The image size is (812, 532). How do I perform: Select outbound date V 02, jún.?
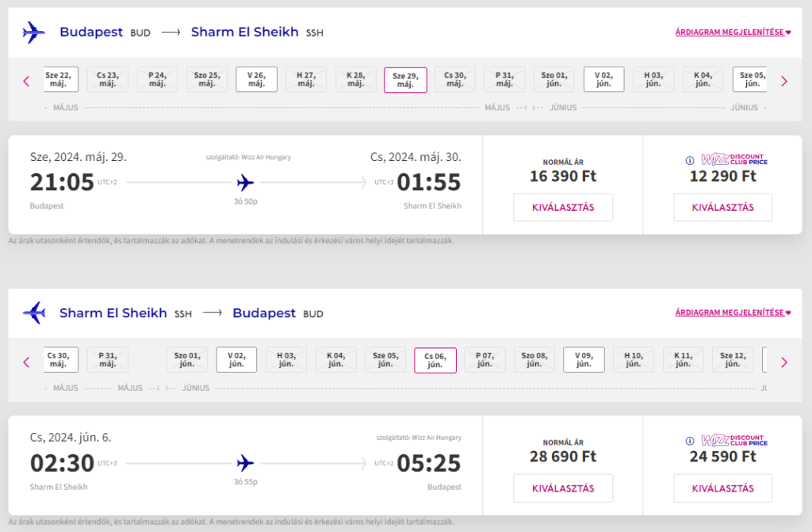(x=603, y=79)
